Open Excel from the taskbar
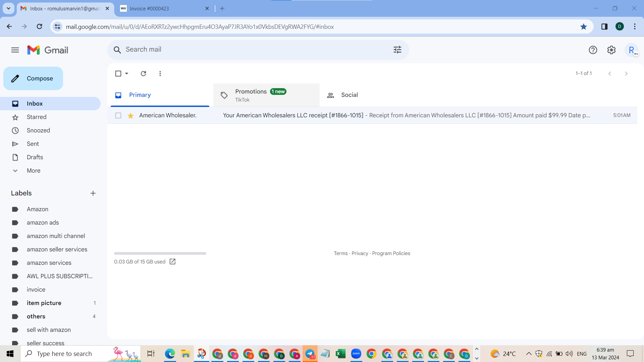The height and width of the screenshot is (362, 644). click(341, 354)
